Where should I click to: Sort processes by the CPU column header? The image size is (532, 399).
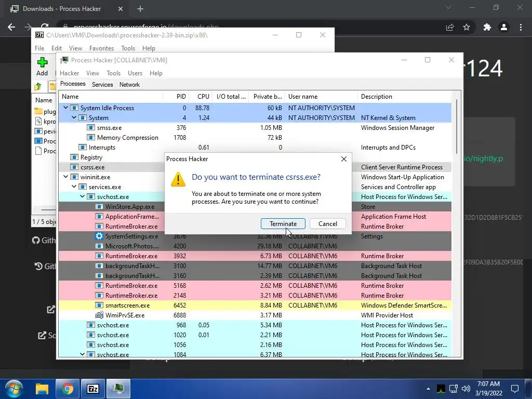click(x=201, y=96)
